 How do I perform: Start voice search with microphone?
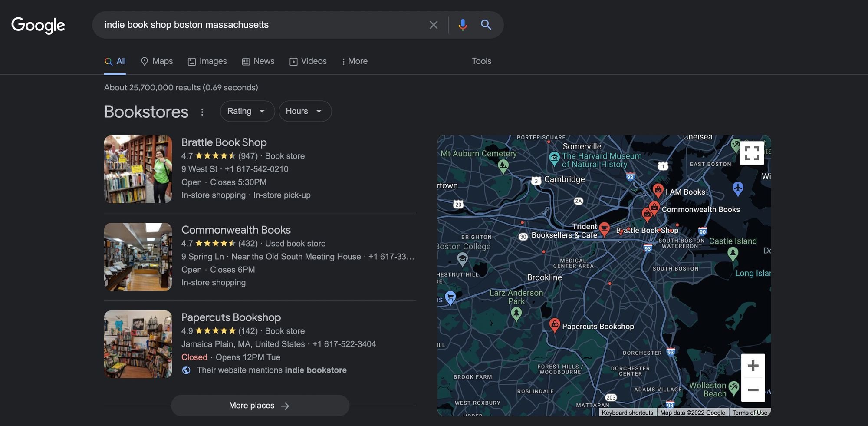(463, 25)
